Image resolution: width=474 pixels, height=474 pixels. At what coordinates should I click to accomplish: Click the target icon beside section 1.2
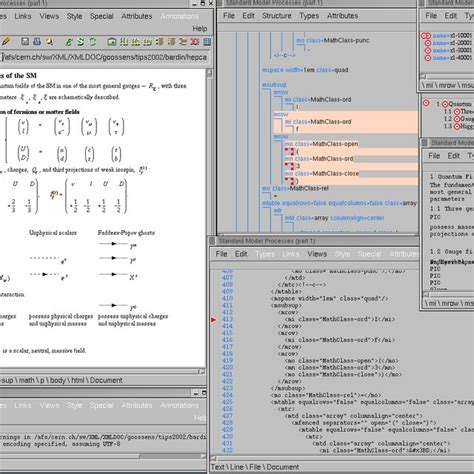point(457,119)
